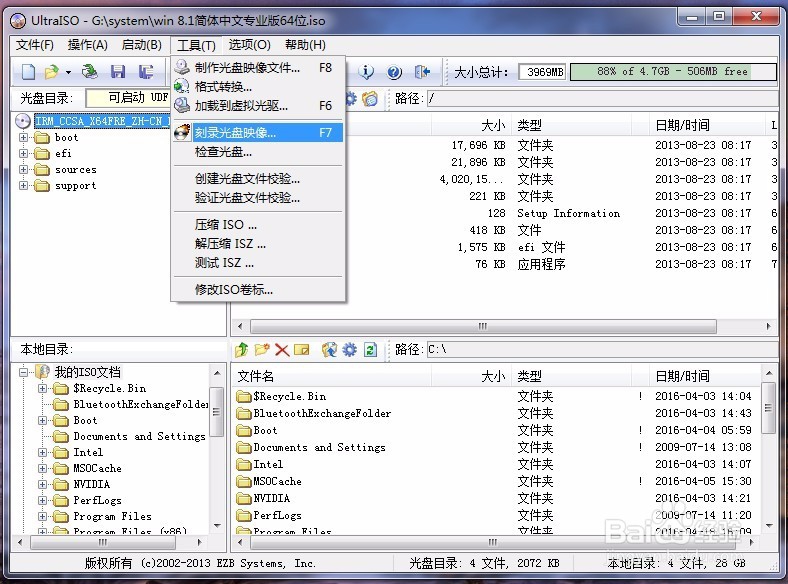This screenshot has width=788, height=584.
Task: Click the 大小总计 3969MB field
Action: click(542, 72)
